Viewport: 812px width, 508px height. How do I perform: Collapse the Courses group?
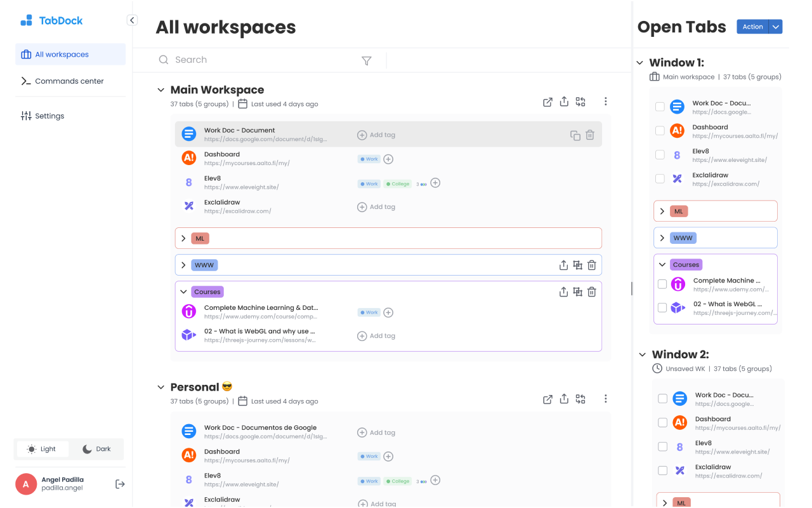[184, 291]
